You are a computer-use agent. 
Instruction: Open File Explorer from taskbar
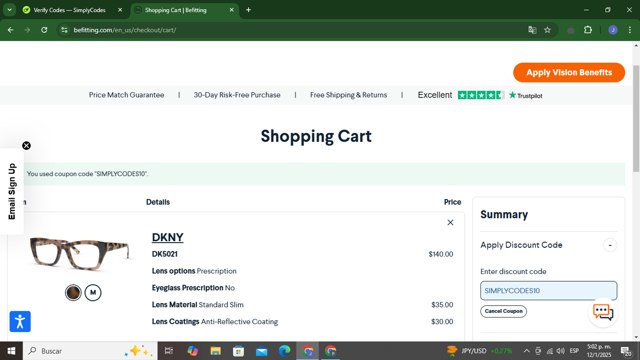216,351
